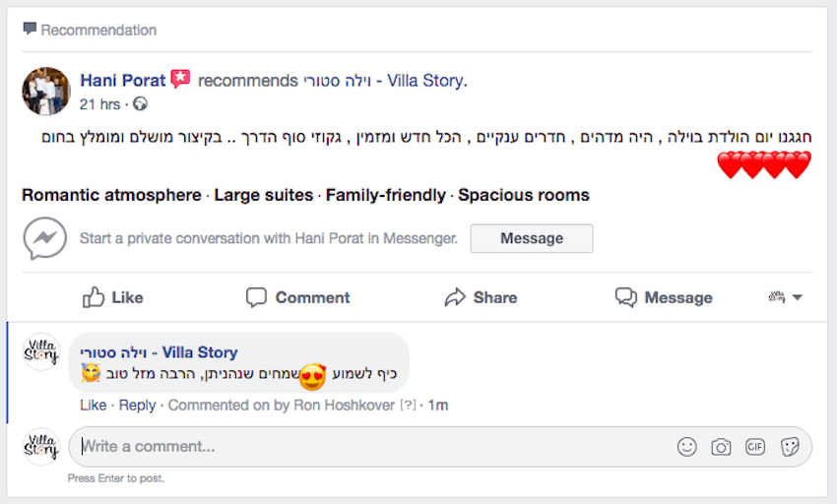Click Message in the post action bar
This screenshot has height=504, width=837.
664,297
